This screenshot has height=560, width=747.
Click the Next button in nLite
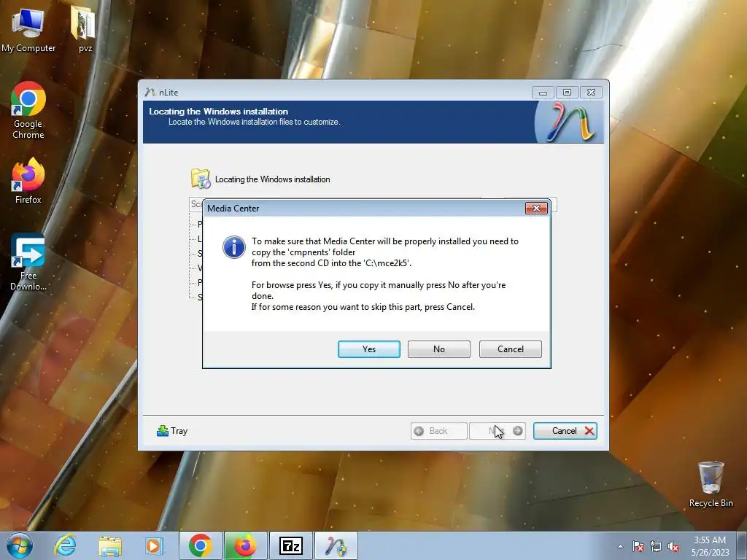coord(498,431)
